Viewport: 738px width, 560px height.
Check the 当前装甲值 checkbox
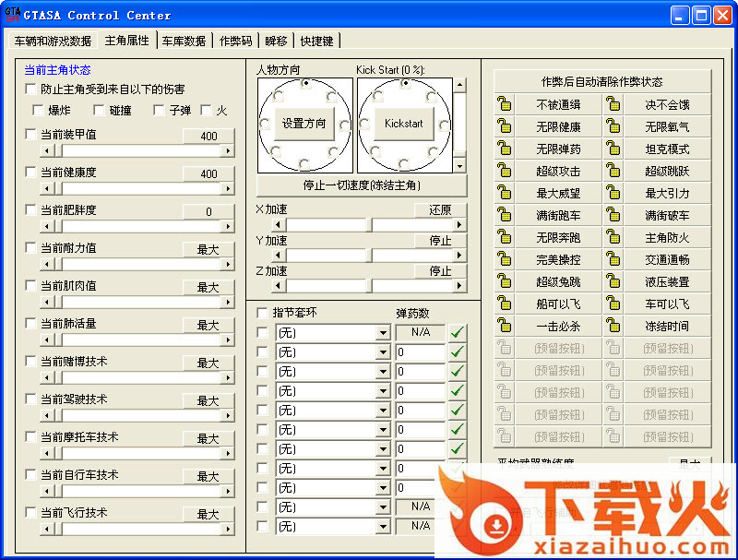[31, 134]
